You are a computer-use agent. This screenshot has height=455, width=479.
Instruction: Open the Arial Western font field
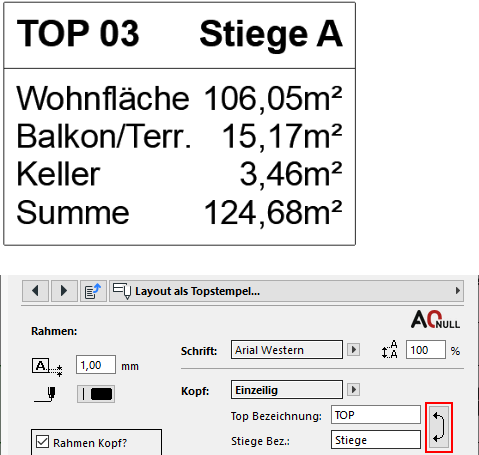point(287,350)
